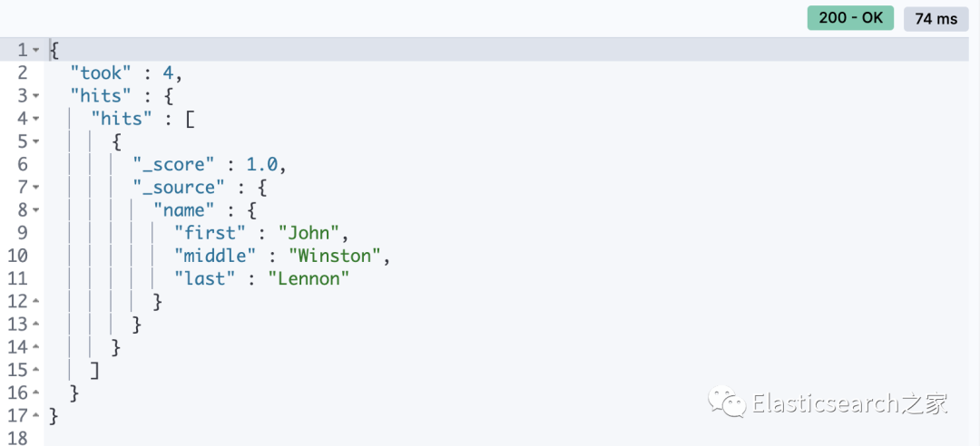Click the fold marker beside line 15 bracket
Image resolution: width=980 pixels, height=446 pixels.
pos(35,371)
